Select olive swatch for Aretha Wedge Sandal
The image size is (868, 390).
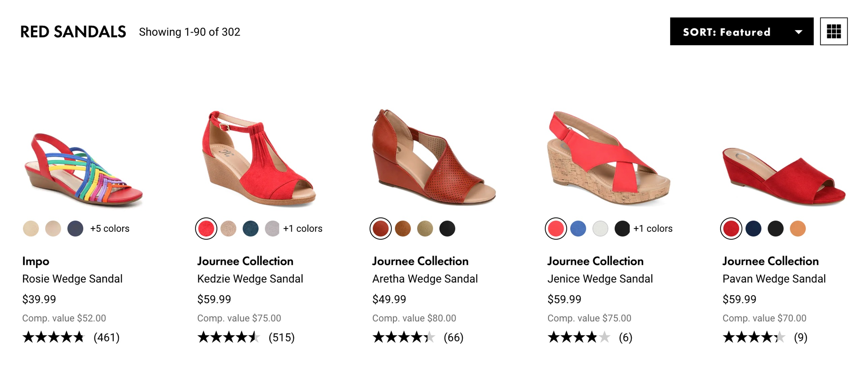click(425, 229)
